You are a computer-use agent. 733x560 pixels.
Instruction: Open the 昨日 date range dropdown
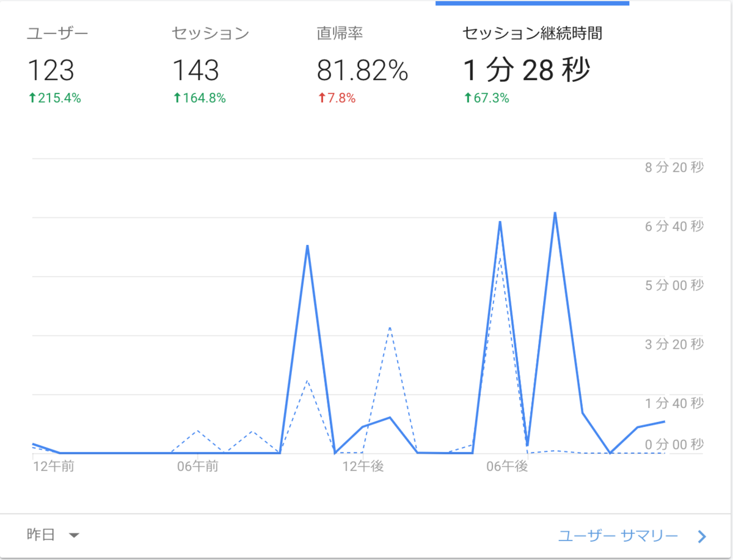[54, 535]
